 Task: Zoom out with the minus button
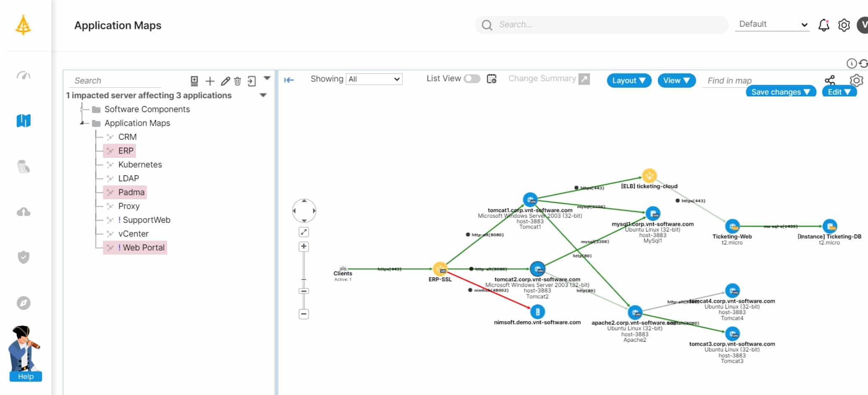point(304,314)
